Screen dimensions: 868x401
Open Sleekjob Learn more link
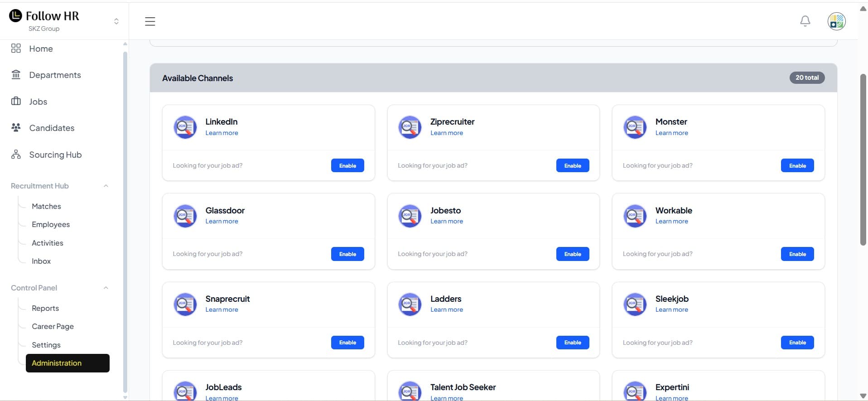coord(671,309)
